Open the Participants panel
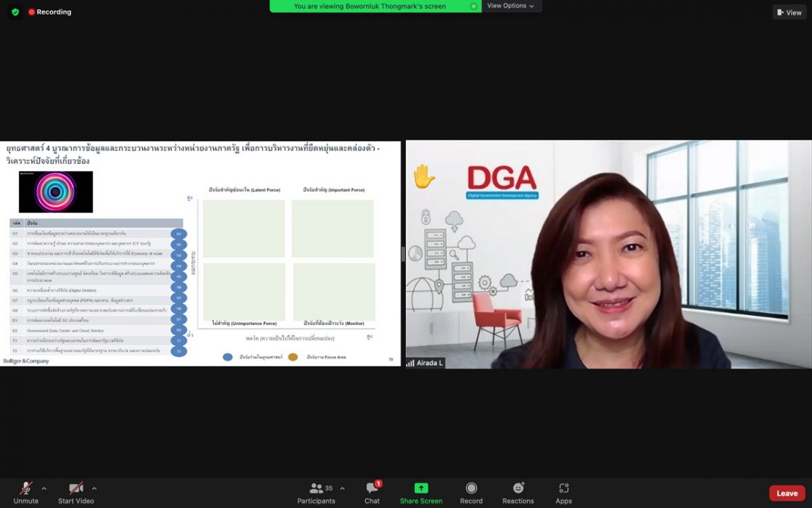The height and width of the screenshot is (508, 812). pos(316,493)
